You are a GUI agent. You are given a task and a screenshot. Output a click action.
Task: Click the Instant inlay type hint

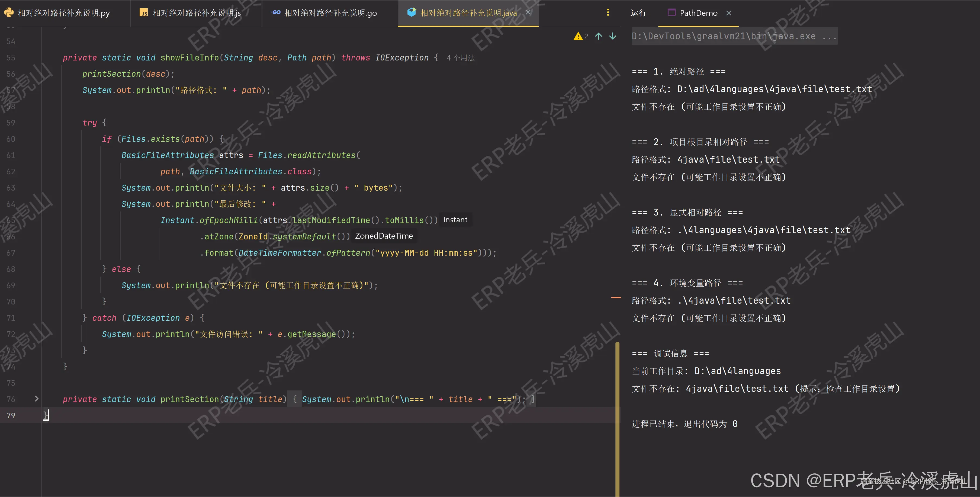tap(455, 220)
